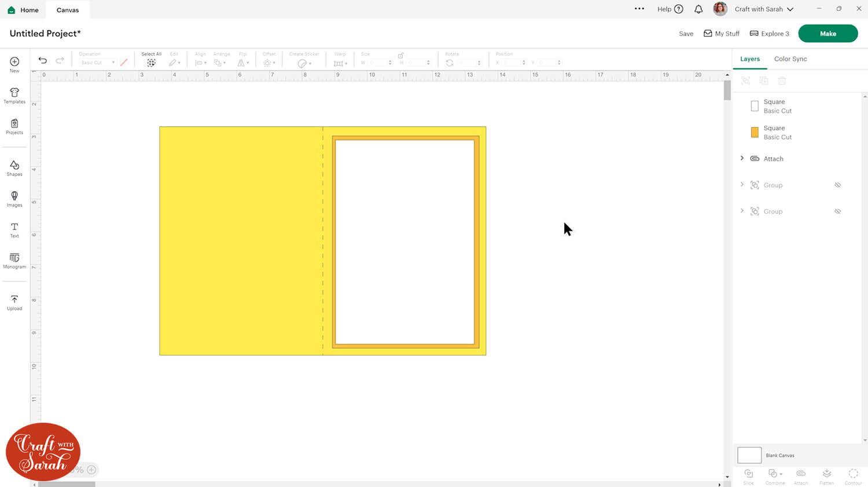Viewport: 868px width, 487px height.
Task: Click the Position Y input field
Action: 549,63
